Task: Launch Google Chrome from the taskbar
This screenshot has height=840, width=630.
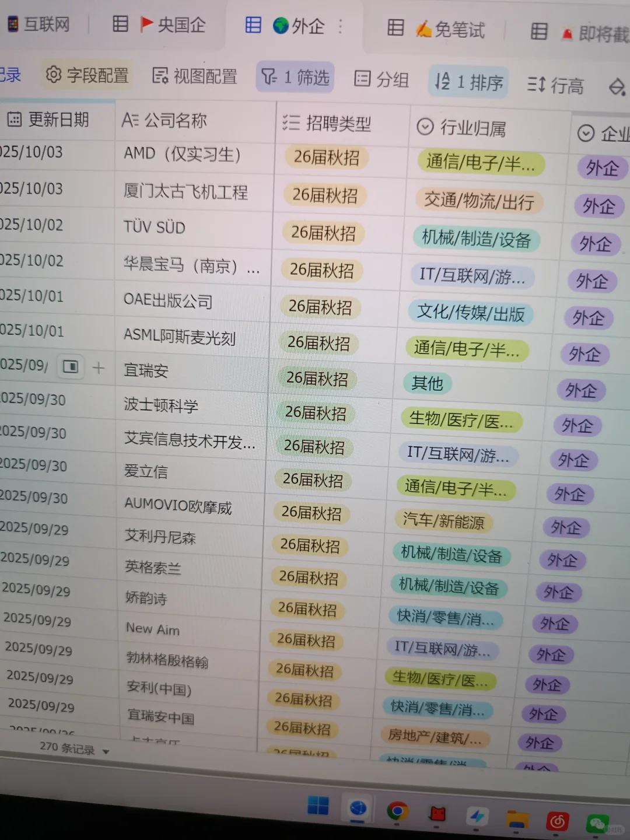Action: [x=397, y=811]
